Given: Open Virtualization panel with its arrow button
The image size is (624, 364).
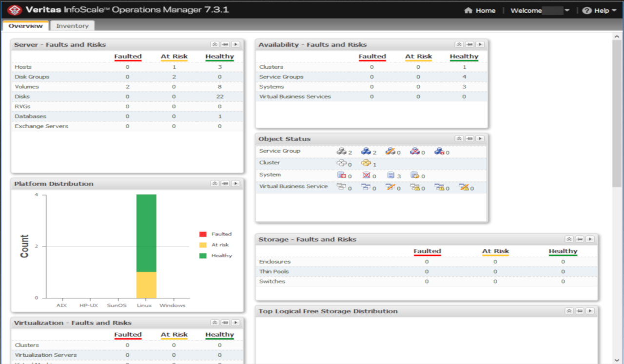Looking at the screenshot, I should click(235, 322).
